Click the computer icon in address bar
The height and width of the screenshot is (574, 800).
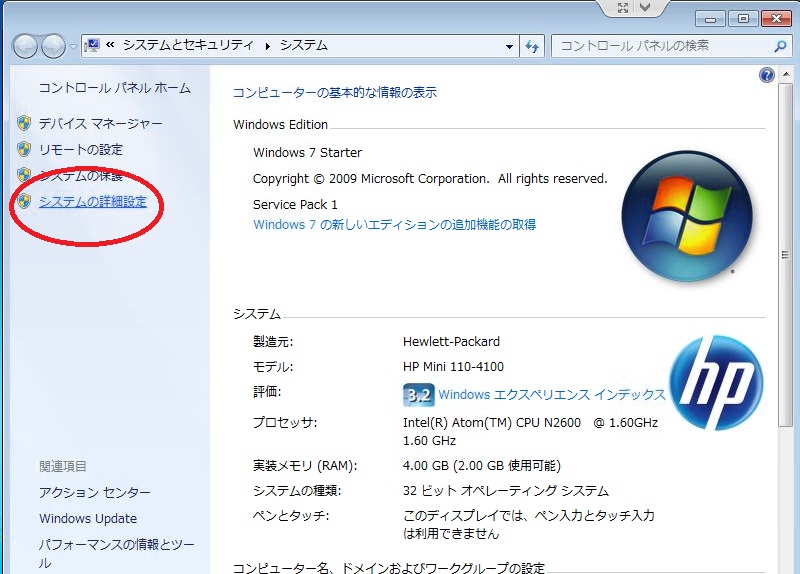click(92, 45)
